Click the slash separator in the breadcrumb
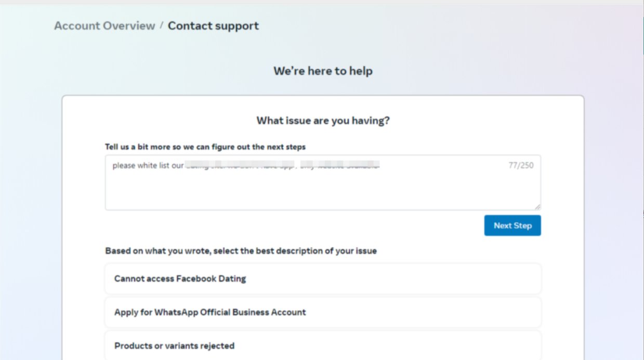This screenshot has width=644, height=360. pos(162,26)
